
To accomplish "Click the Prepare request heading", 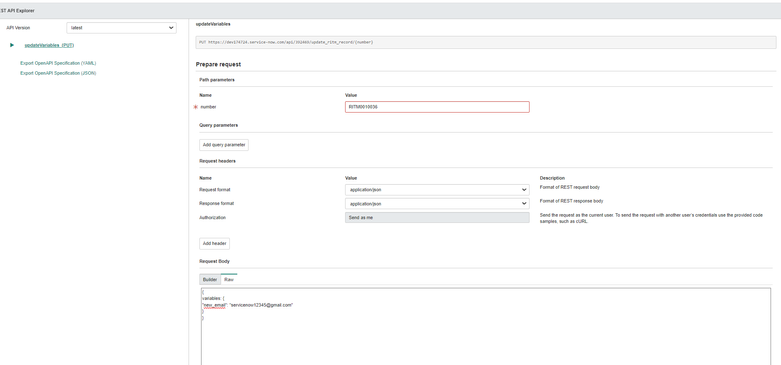I will (x=218, y=64).
